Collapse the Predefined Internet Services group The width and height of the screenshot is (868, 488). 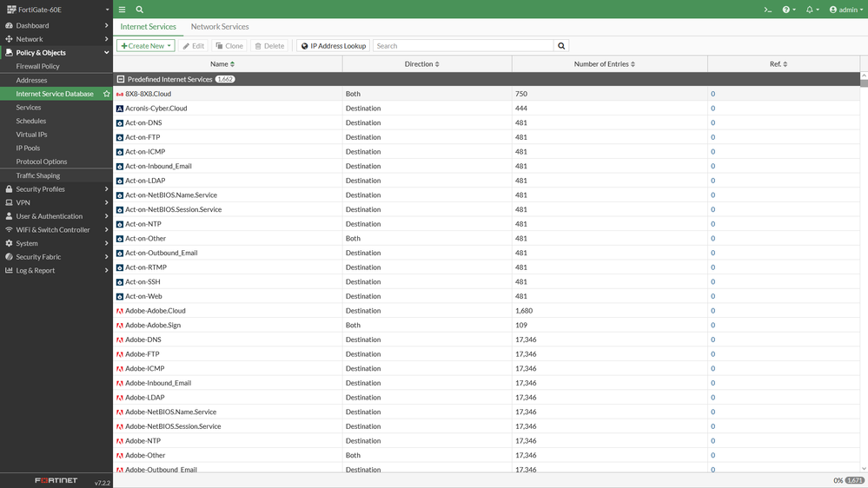121,79
